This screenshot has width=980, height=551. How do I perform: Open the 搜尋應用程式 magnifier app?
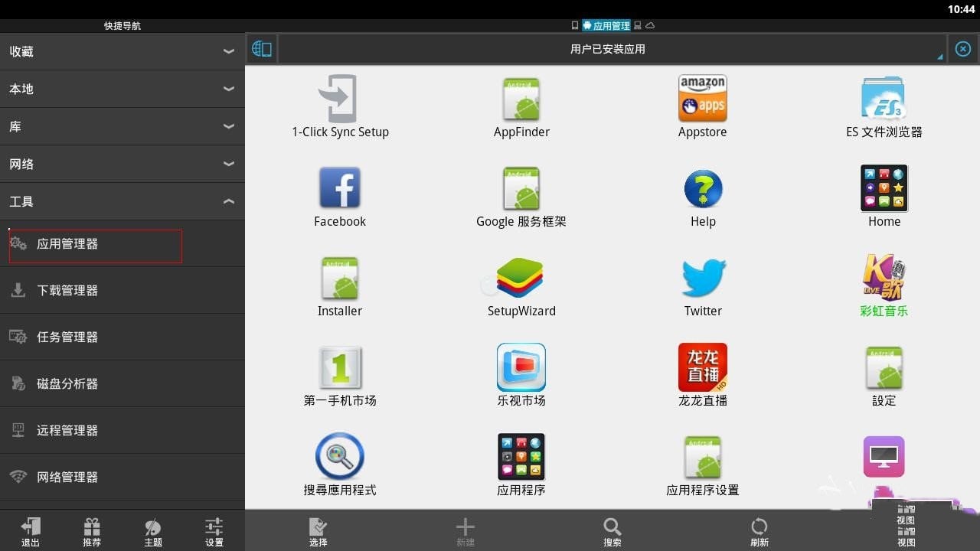(x=340, y=457)
